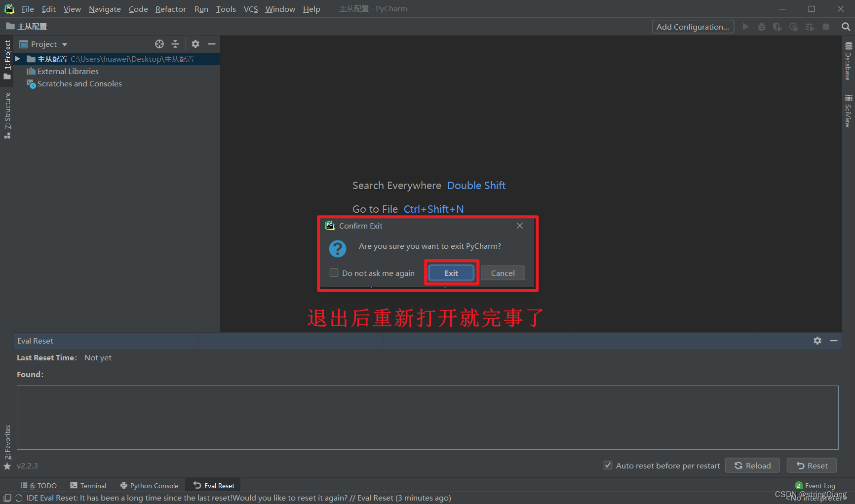The image size is (855, 504).
Task: Open the Tools menu
Action: point(226,9)
